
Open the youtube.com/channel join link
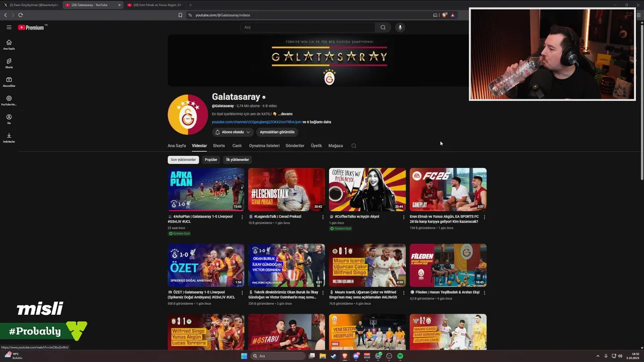point(257,122)
